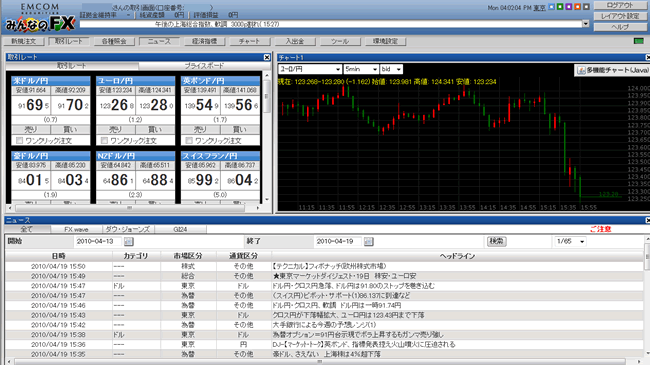The height and width of the screenshot is (365, 650).
Task: Open the 多機能チャート(Java) button
Action: click(612, 71)
